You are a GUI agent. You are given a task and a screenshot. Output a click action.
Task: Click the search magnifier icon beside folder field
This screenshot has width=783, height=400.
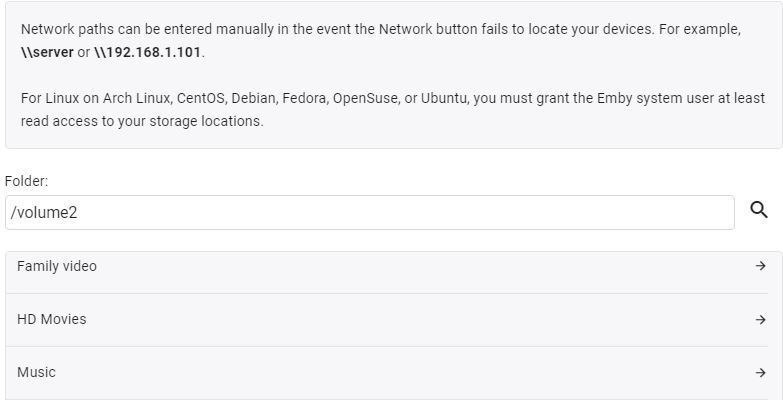(759, 210)
